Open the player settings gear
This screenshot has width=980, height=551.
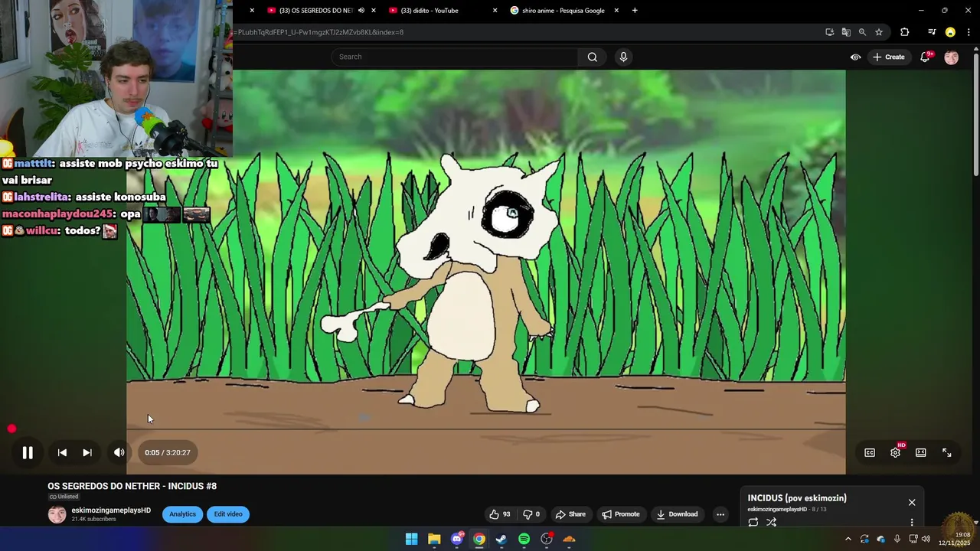click(x=895, y=452)
